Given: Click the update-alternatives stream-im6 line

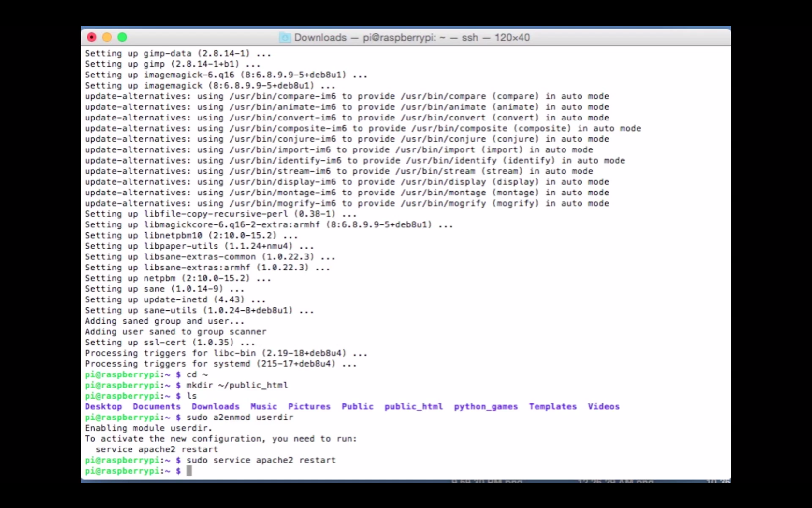Looking at the screenshot, I should [339, 171].
